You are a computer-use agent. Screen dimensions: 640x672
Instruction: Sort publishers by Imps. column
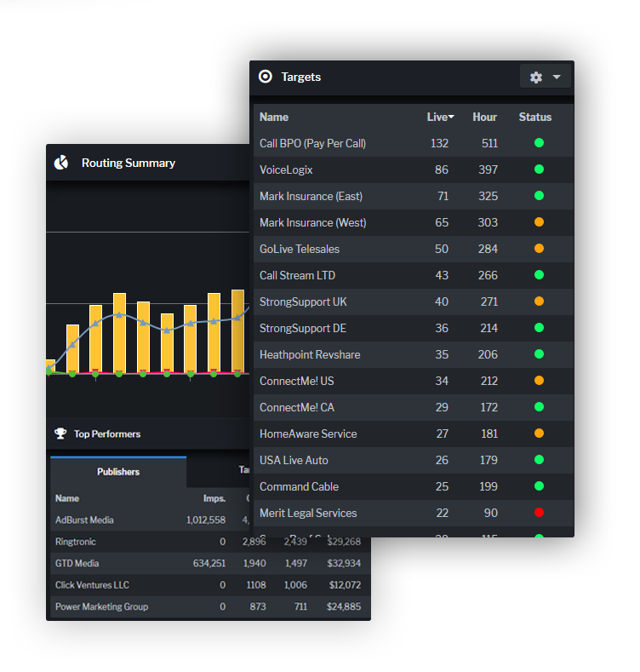point(214,498)
